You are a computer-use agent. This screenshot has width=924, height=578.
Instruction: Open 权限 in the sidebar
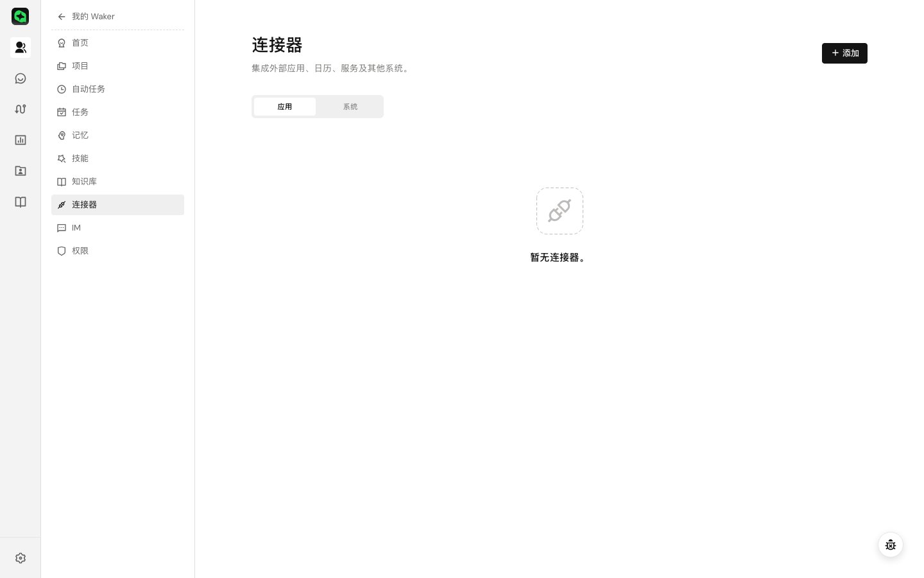[x=117, y=251]
